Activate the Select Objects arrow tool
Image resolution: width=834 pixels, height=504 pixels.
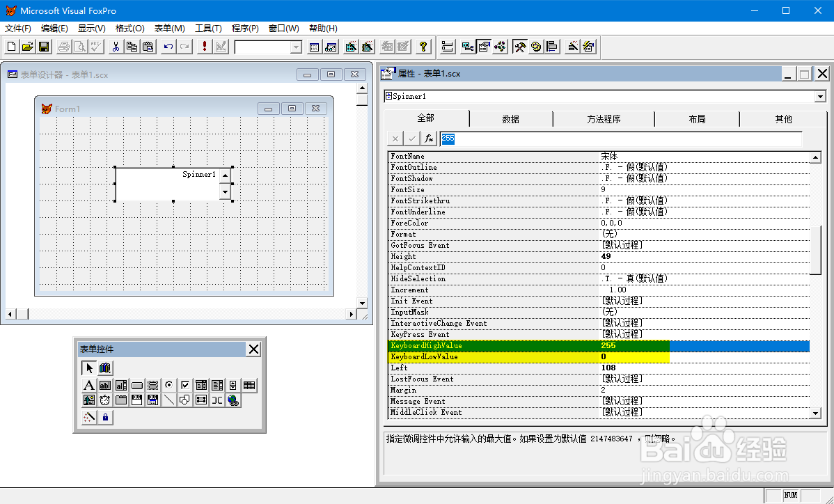coord(89,368)
